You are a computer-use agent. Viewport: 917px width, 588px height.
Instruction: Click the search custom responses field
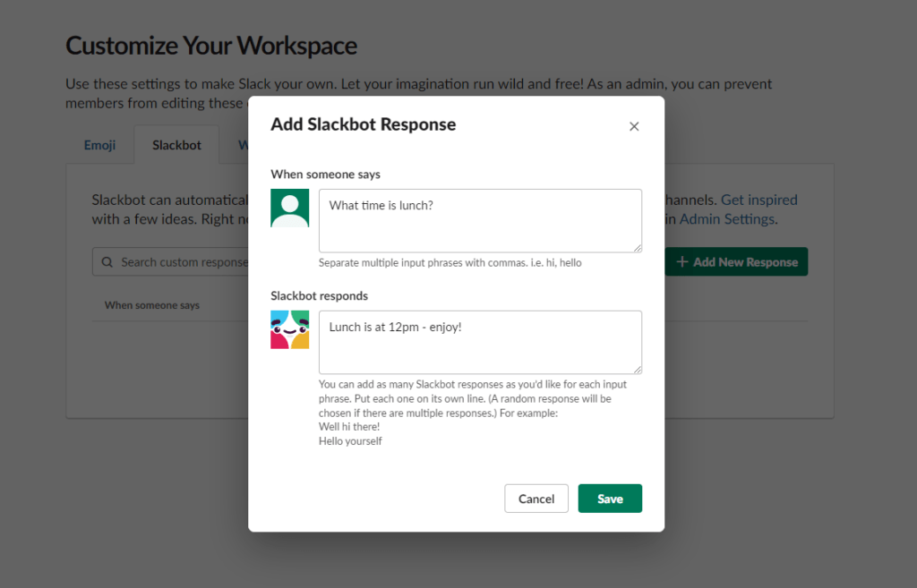179,261
